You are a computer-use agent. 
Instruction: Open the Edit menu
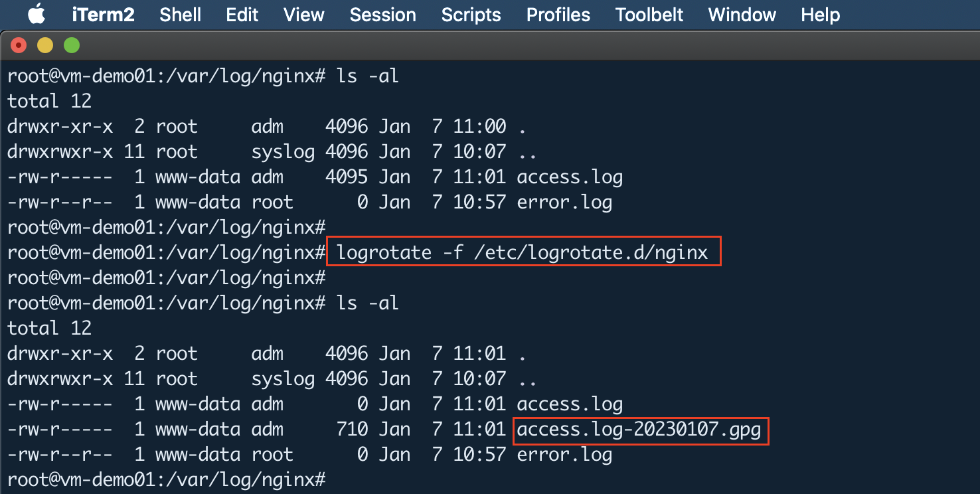coord(242,15)
